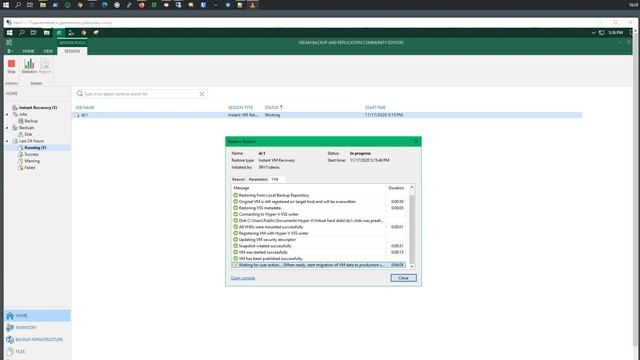Click the magnifier icon in the search field
This screenshot has width=640, height=360.
point(80,94)
